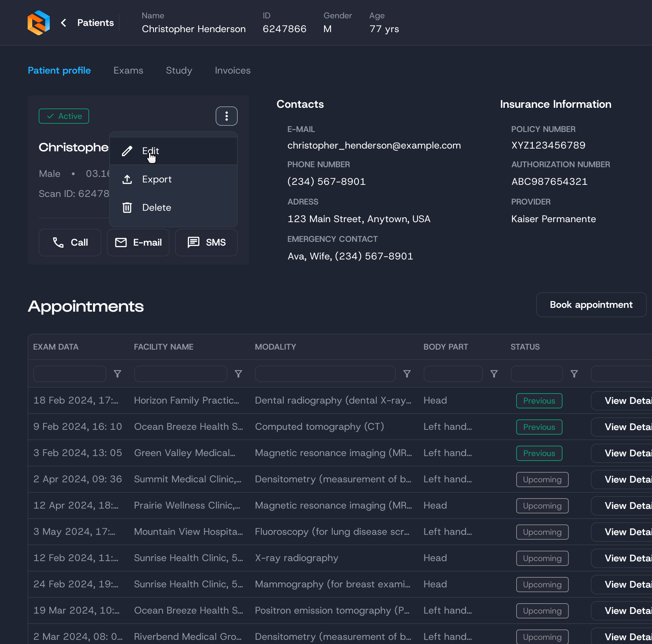652x644 pixels.
Task: Click the upload icon next to Export
Action: coord(127,179)
